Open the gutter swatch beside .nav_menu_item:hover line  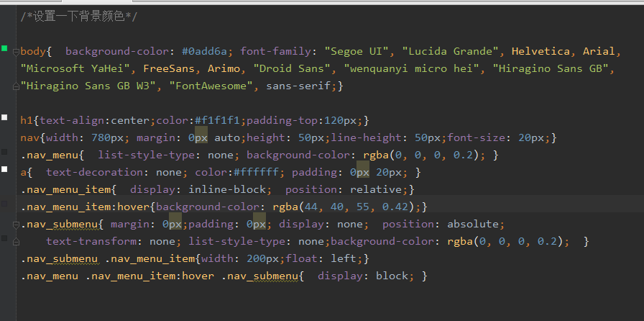(4, 204)
